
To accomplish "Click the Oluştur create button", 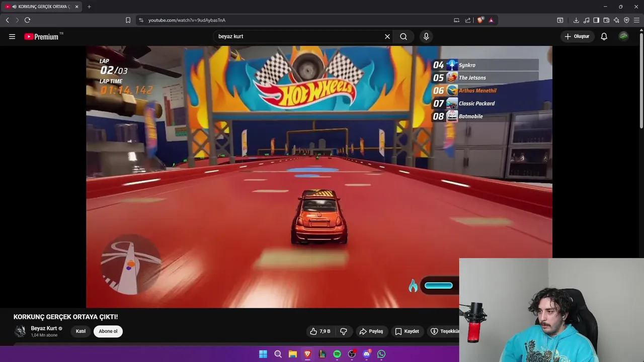I will pos(577,36).
